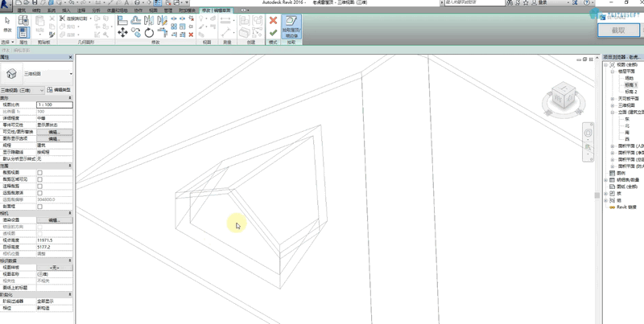Image resolution: width=644 pixels, height=324 pixels.
Task: Click the <无> view template button
Action: pos(54,268)
